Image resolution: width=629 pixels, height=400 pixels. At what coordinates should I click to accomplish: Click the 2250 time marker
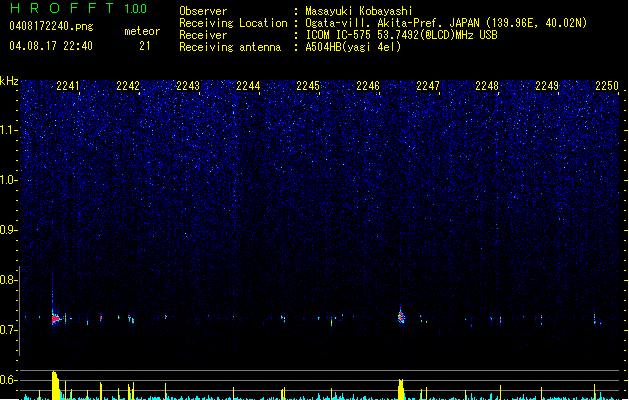[607, 86]
